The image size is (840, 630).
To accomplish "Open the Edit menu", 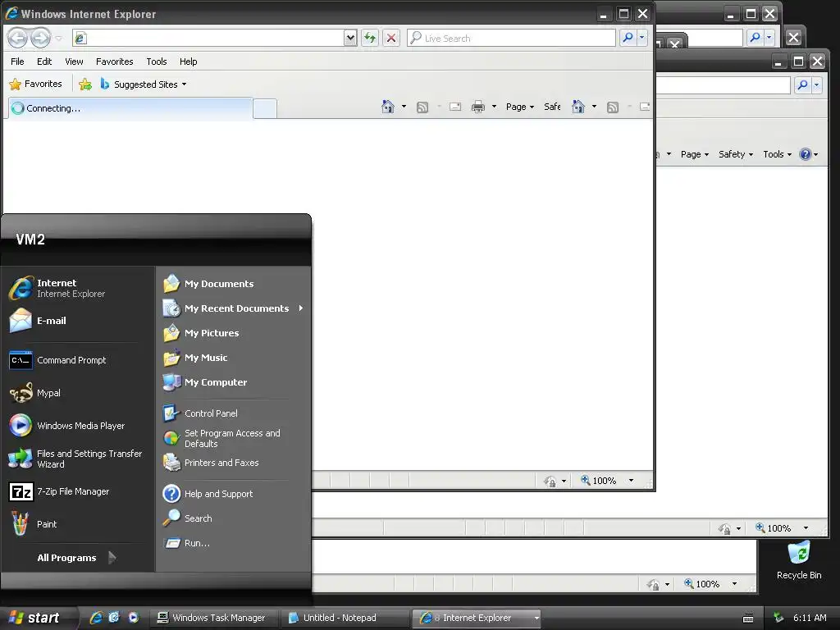I will tap(44, 62).
